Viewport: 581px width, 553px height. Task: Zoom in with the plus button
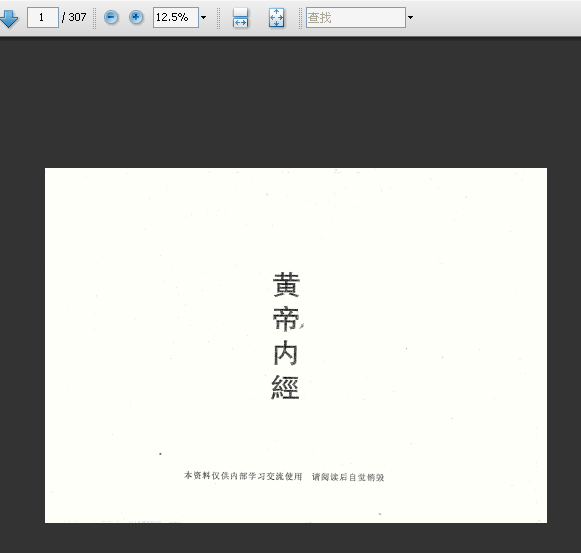(136, 17)
